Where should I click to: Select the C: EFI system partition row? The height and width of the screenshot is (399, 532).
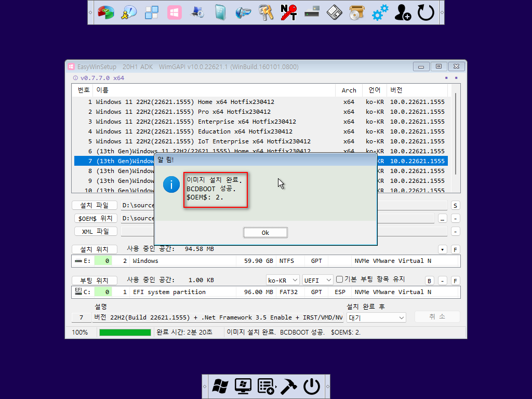265,292
